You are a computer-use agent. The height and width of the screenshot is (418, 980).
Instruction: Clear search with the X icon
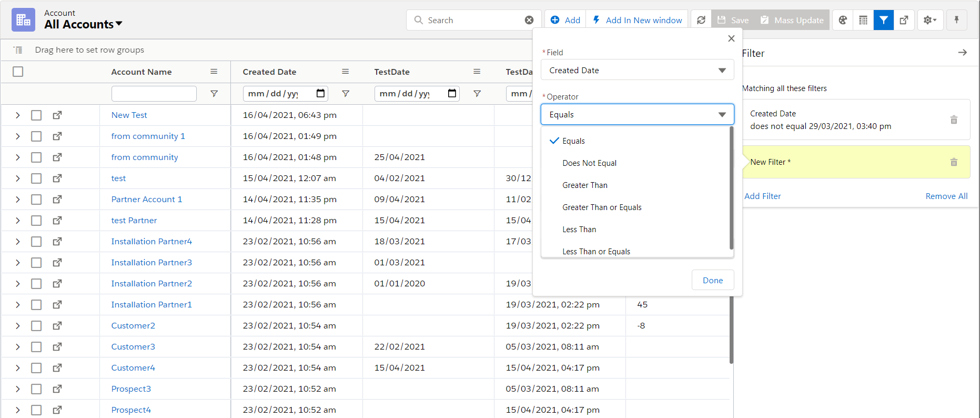tap(529, 20)
